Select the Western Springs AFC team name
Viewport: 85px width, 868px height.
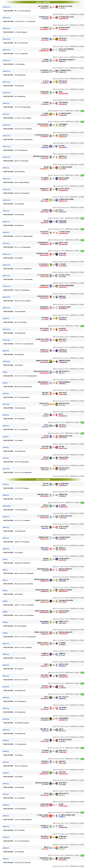point(66,632)
